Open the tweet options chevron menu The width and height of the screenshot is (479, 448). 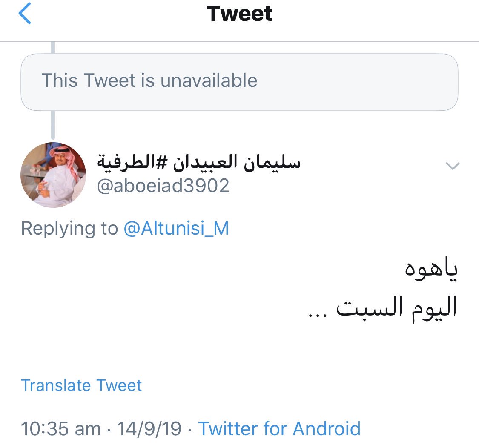point(452,166)
